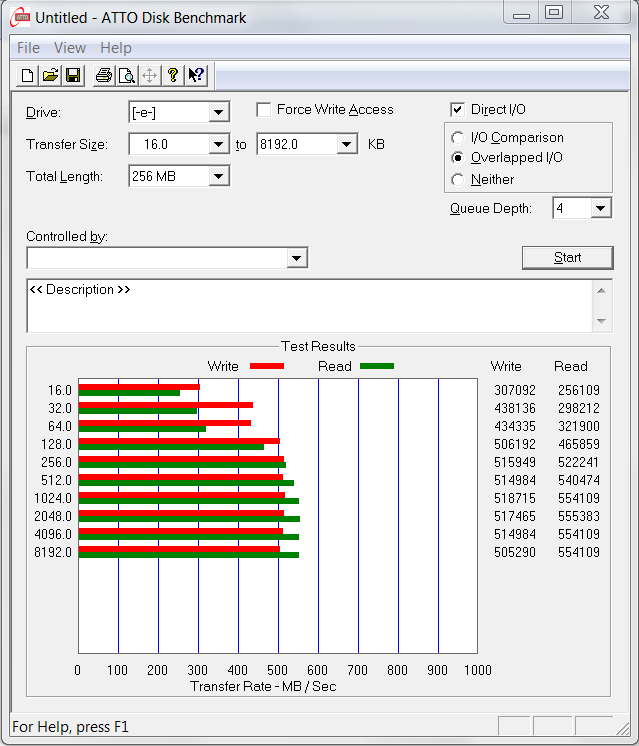Choose the Neither radio option
Image resolution: width=639 pixels, height=746 pixels.
457,180
